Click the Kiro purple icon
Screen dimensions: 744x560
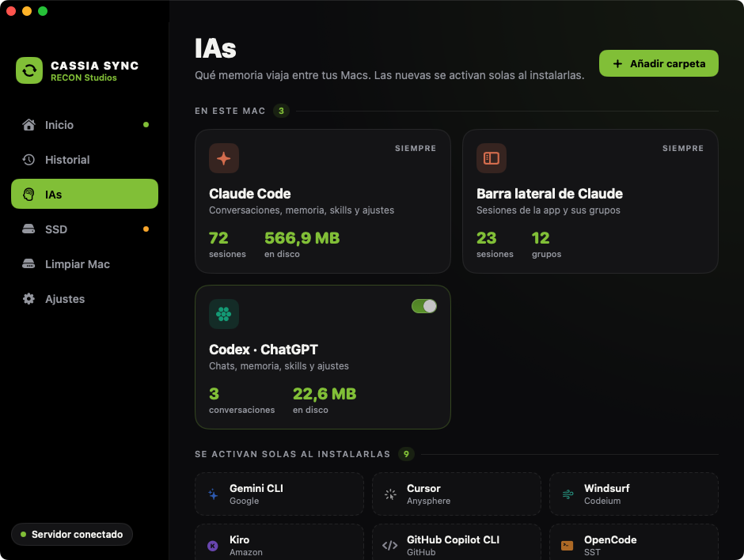(x=213, y=546)
